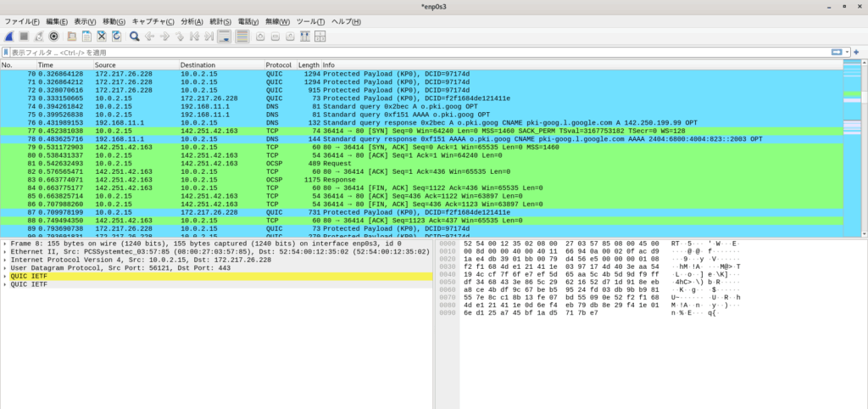Screen dimensions: 868x409
Task: Start capture with the shark fin icon
Action: pyautogui.click(x=9, y=36)
